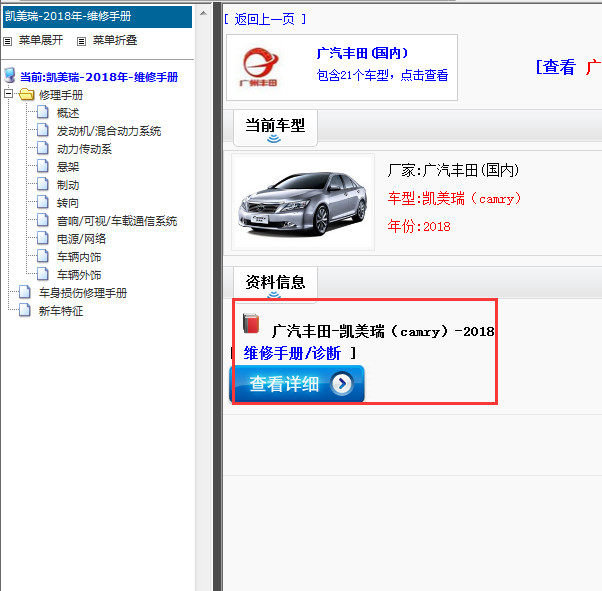Screen dimensions: 602x591
Task: Open the 维修手册/诊断 link
Action: [293, 353]
